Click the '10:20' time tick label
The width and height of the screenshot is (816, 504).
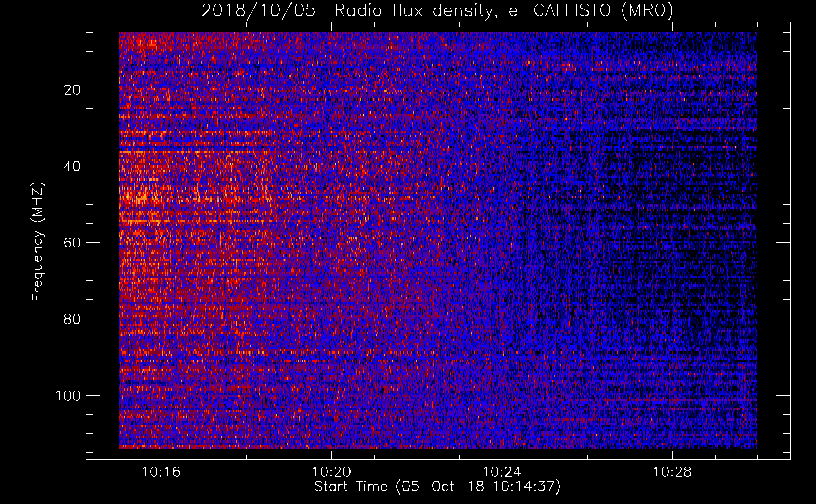(x=331, y=472)
